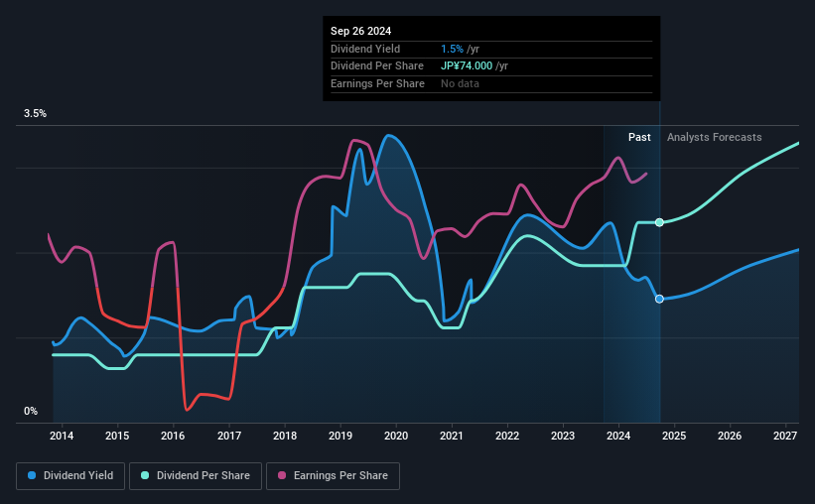This screenshot has height=504, width=815.
Task: Click the 2023 x-axis label
Action: point(563,436)
